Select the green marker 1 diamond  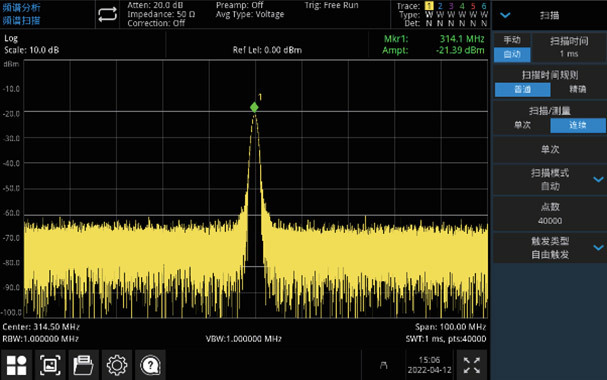click(254, 107)
